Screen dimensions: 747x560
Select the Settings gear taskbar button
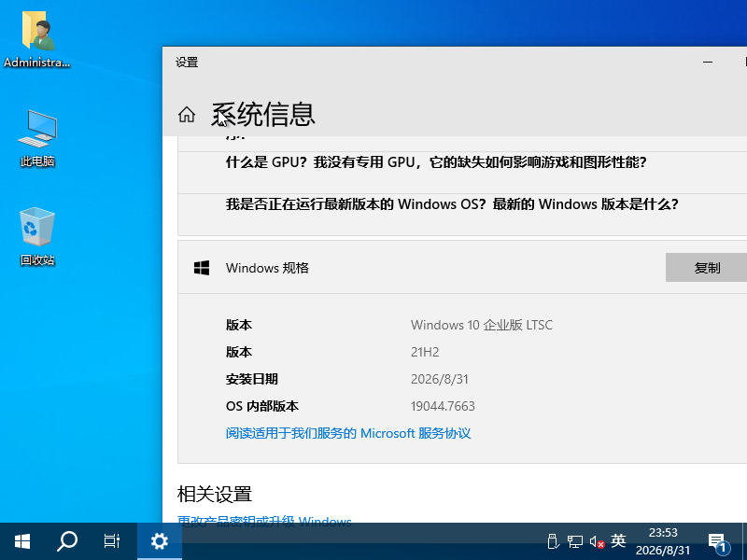tap(160, 541)
